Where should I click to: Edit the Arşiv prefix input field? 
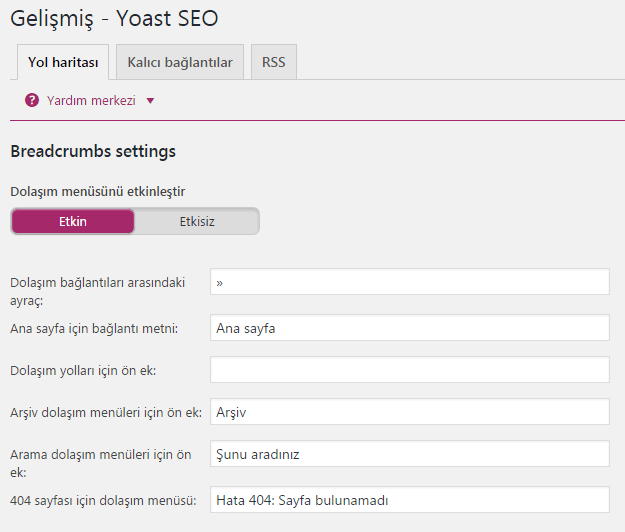pos(410,411)
